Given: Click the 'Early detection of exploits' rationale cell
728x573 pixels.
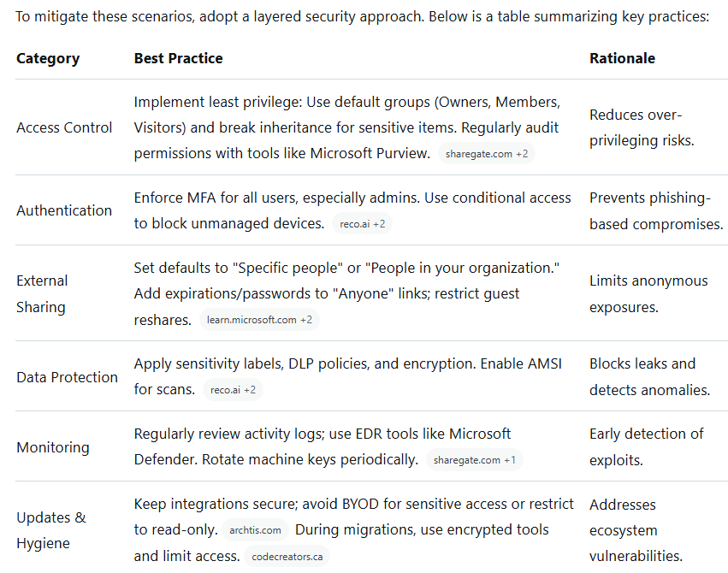Looking at the screenshot, I should tap(646, 446).
